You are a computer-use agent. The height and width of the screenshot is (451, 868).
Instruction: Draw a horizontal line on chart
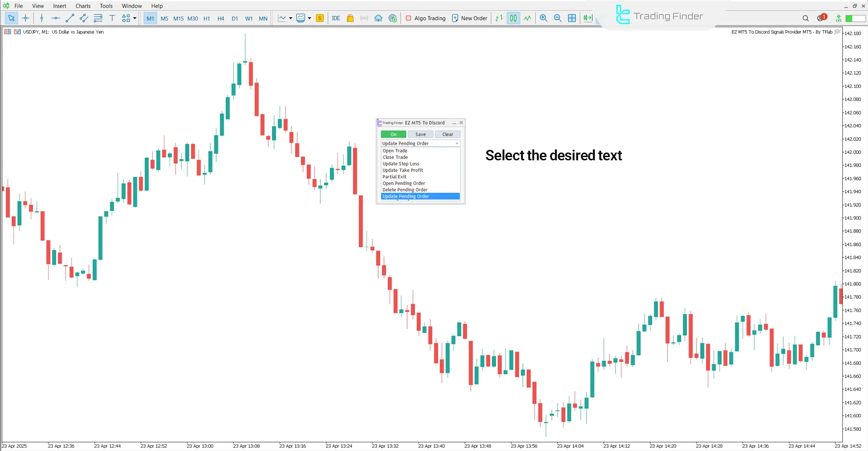click(56, 18)
